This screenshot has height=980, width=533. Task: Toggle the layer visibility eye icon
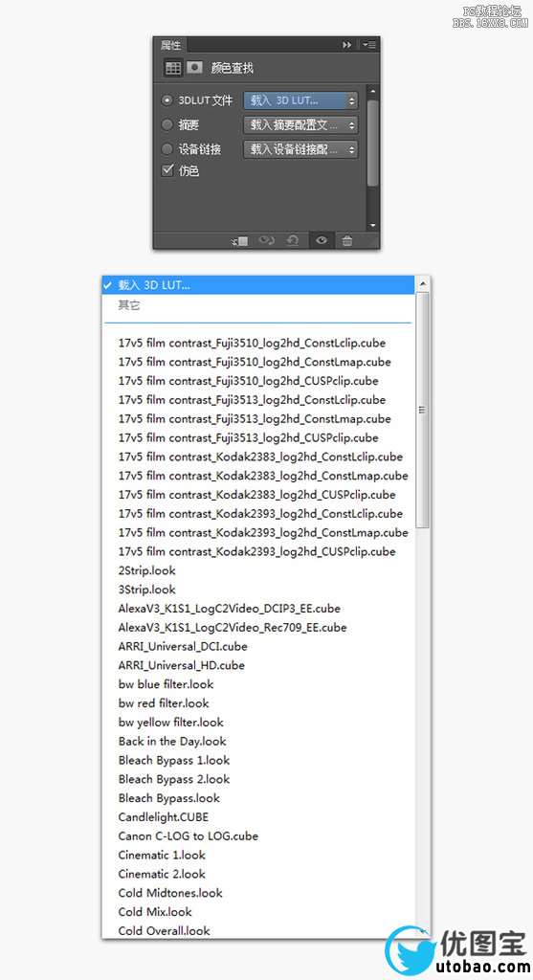(x=322, y=240)
